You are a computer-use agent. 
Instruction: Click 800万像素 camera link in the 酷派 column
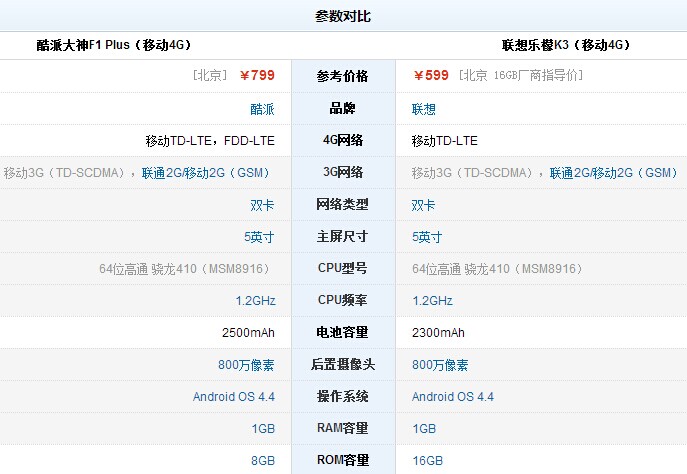(246, 364)
